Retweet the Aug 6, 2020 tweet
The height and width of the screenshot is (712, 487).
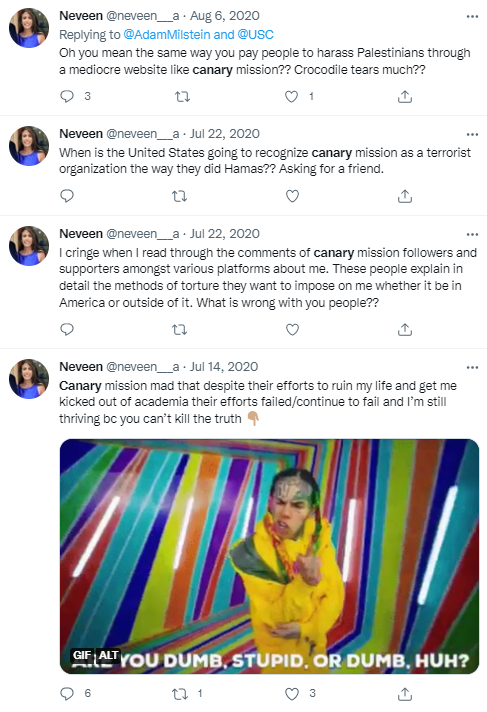click(183, 96)
